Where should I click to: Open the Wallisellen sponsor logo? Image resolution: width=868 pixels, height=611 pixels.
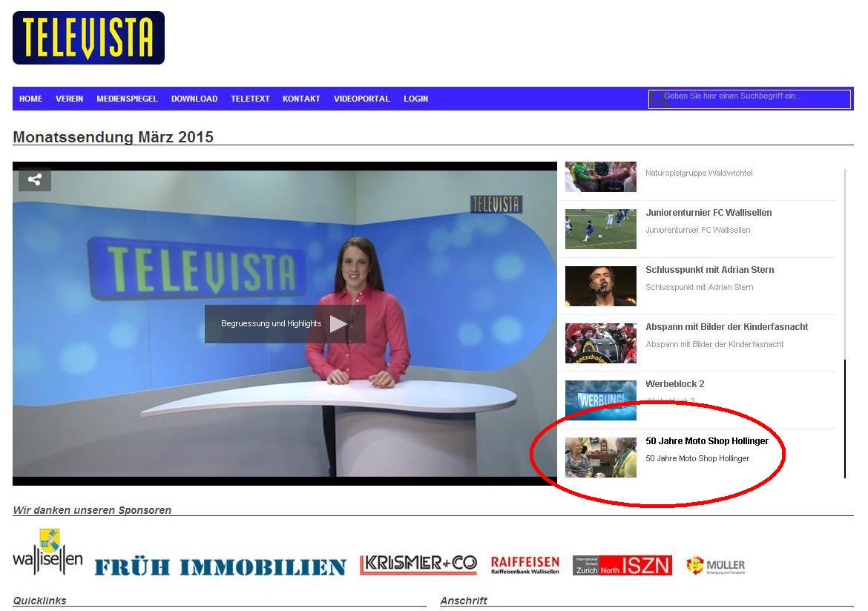(x=47, y=552)
